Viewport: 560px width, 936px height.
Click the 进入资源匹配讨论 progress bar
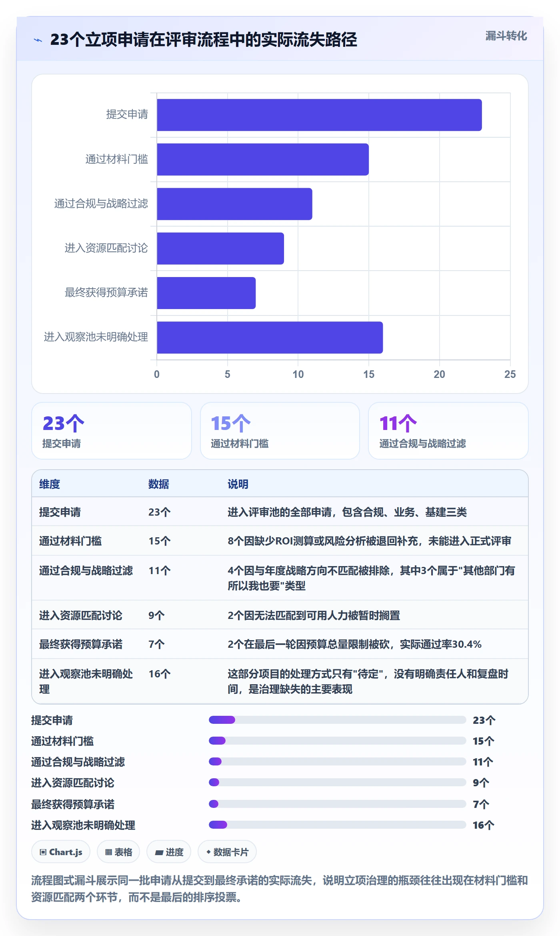pos(337,782)
